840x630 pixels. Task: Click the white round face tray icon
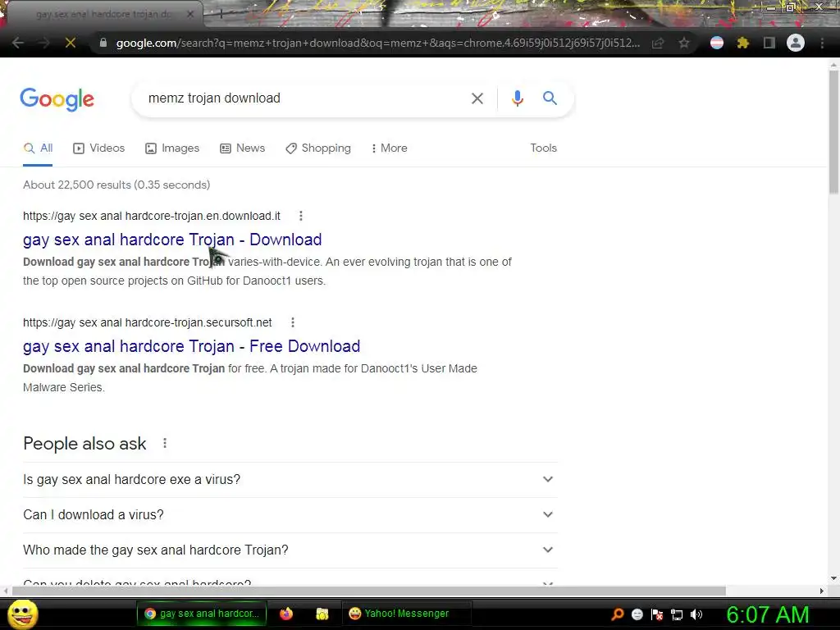click(x=637, y=614)
